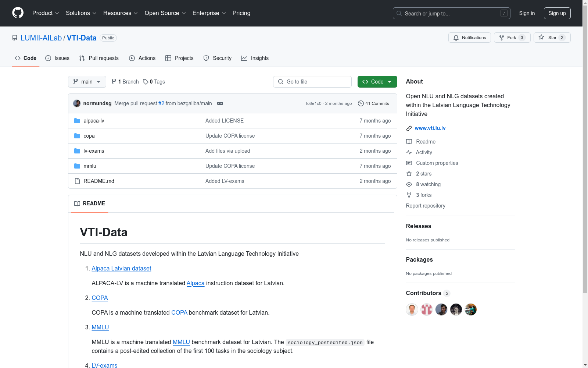This screenshot has width=588, height=368.
Task: Open the Security tab
Action: pyautogui.click(x=218, y=58)
